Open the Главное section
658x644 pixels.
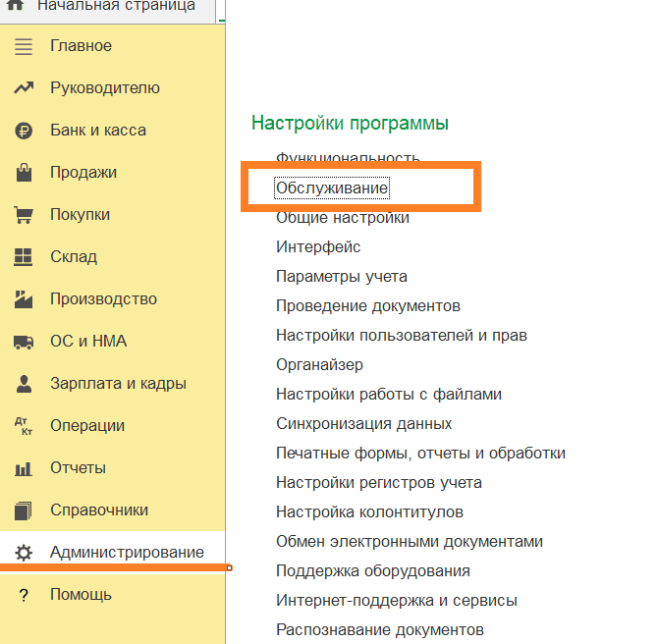[81, 46]
